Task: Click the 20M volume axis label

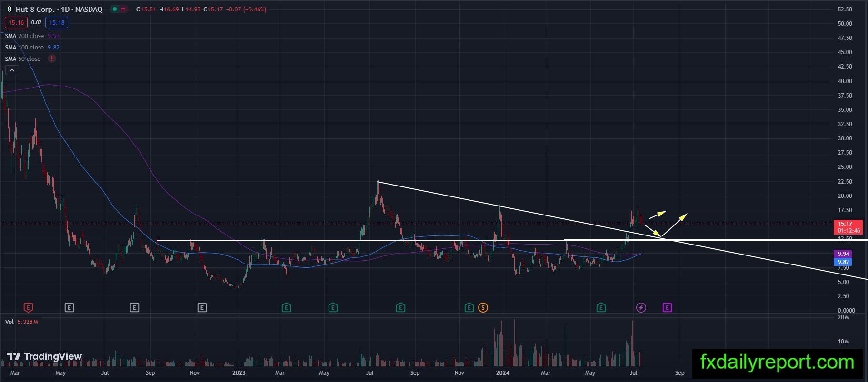Action: (x=844, y=317)
